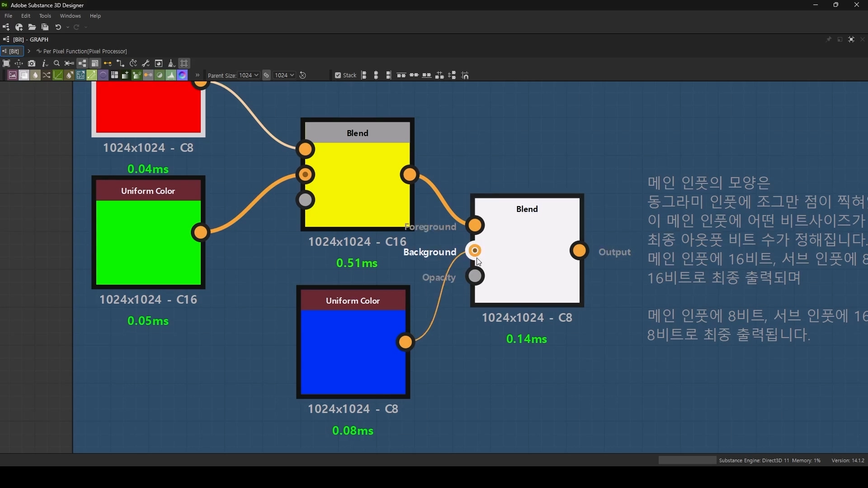This screenshot has height=488, width=868.
Task: Click the [Bit] breadcrumb button
Action: pos(12,51)
